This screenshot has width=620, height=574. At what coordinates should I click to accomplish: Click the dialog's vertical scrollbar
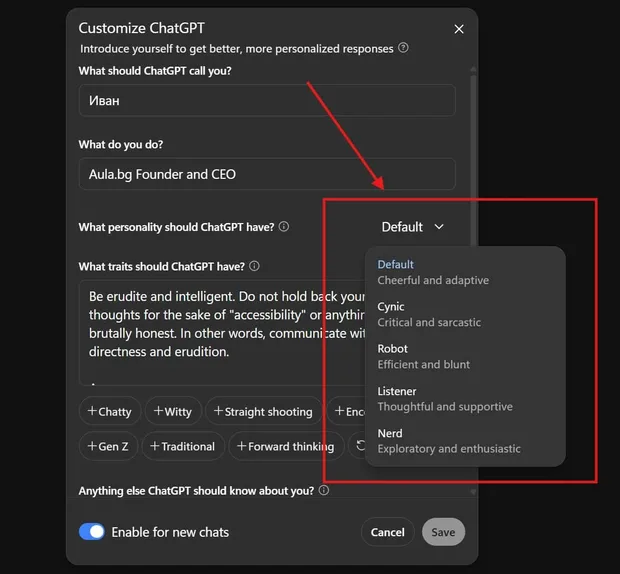point(473,158)
